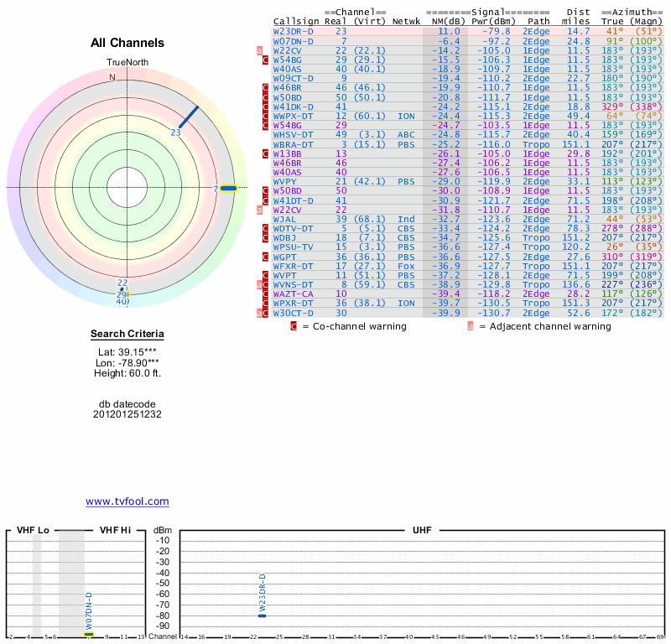Open the W23DR-D callsign link
Image resolution: width=671 pixels, height=644 pixels.
point(293,31)
